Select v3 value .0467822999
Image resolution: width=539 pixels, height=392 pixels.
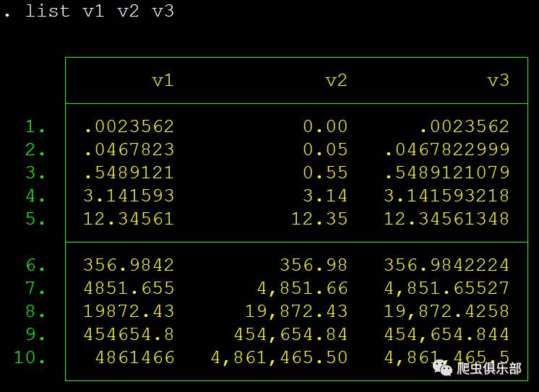coord(447,149)
